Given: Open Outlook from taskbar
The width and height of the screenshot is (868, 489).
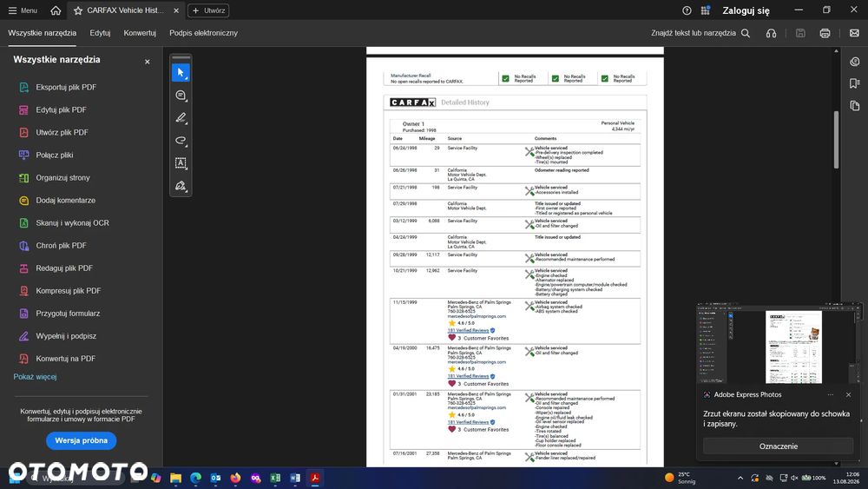Looking at the screenshot, I should click(x=216, y=478).
